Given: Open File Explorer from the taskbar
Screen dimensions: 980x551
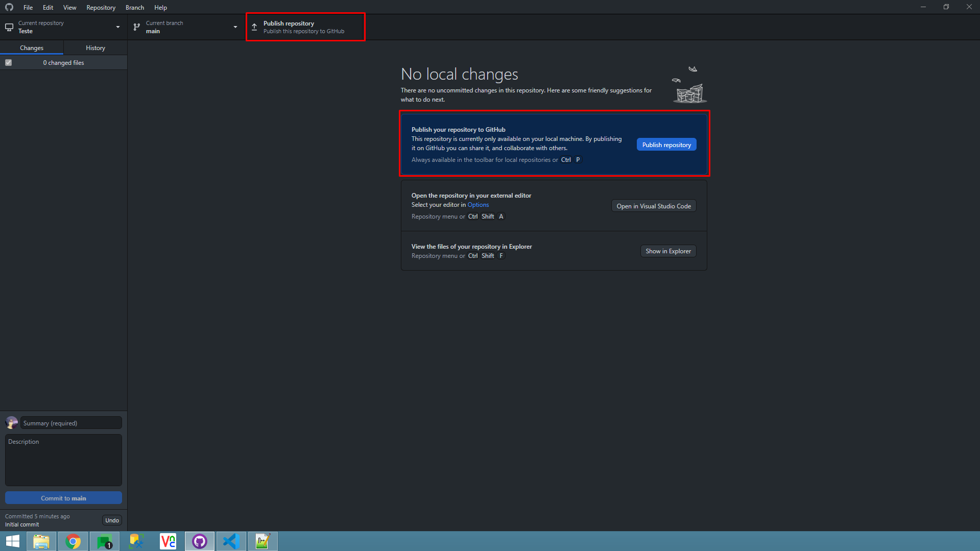Looking at the screenshot, I should 41,541.
